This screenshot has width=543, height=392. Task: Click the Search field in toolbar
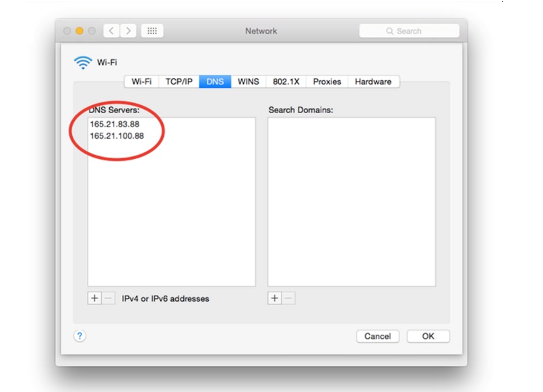pyautogui.click(x=410, y=31)
